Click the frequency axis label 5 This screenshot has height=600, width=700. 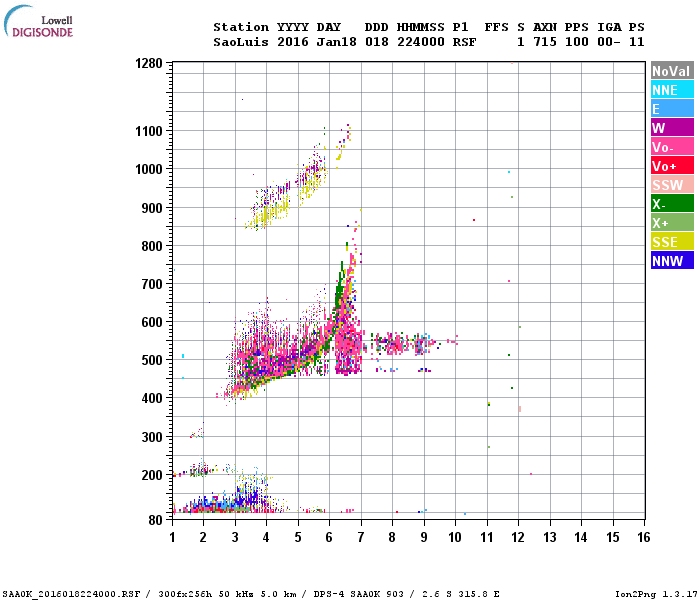pos(298,537)
